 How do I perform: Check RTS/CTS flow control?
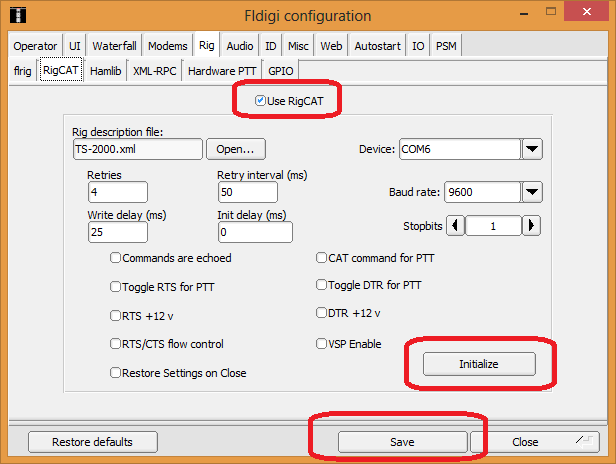116,344
